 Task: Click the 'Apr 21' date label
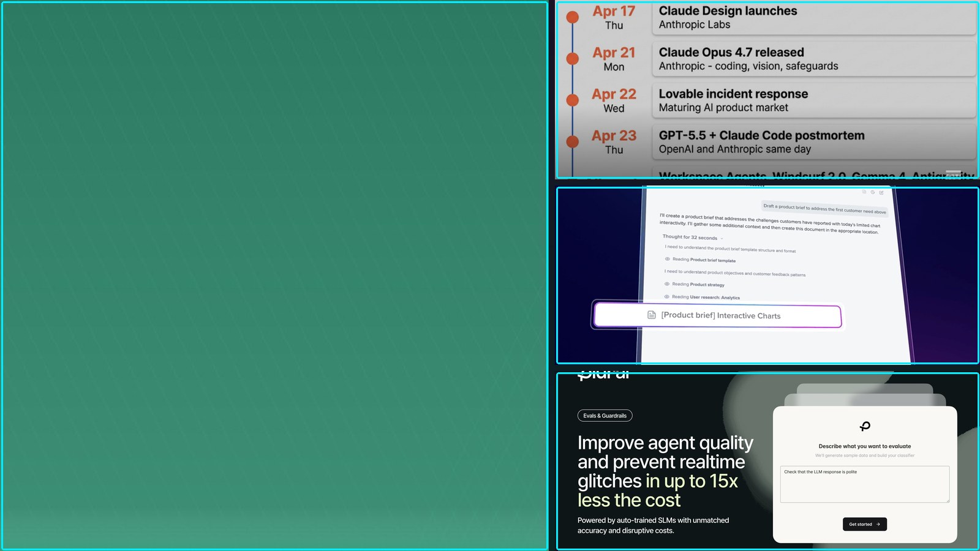coord(614,53)
